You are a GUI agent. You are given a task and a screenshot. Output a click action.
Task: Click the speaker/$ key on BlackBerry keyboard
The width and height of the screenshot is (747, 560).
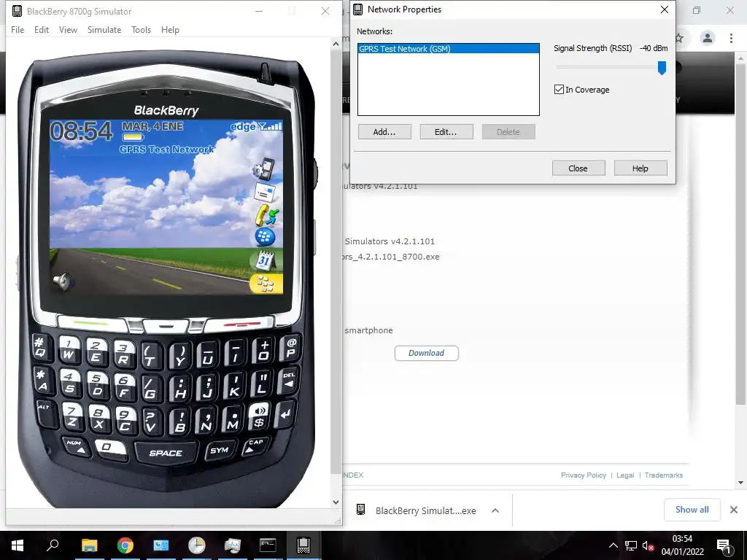(260, 416)
